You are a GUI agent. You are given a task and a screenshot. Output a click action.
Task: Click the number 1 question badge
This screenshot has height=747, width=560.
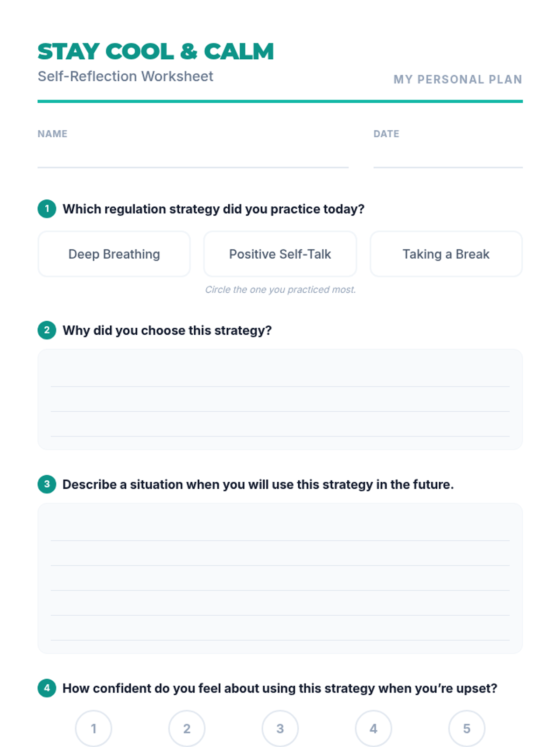click(x=47, y=209)
